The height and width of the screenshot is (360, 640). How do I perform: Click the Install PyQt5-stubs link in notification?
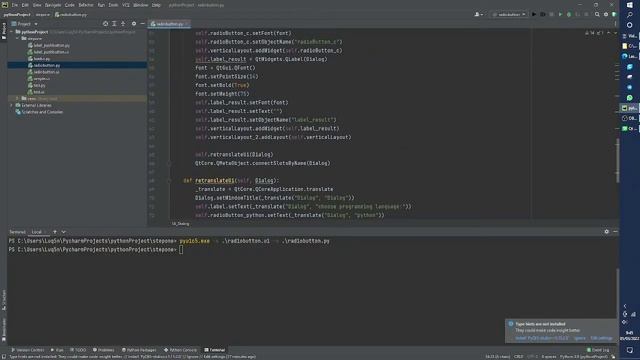coord(541,338)
